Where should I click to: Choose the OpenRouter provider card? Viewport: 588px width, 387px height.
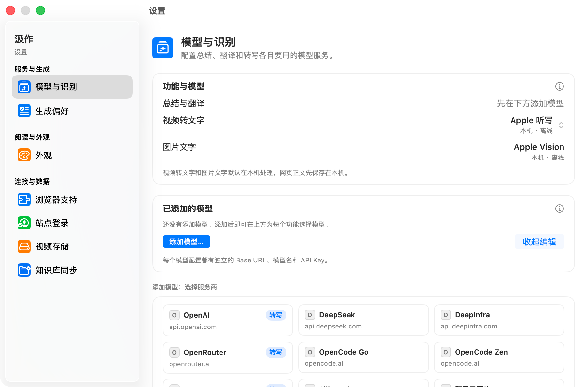click(x=228, y=358)
